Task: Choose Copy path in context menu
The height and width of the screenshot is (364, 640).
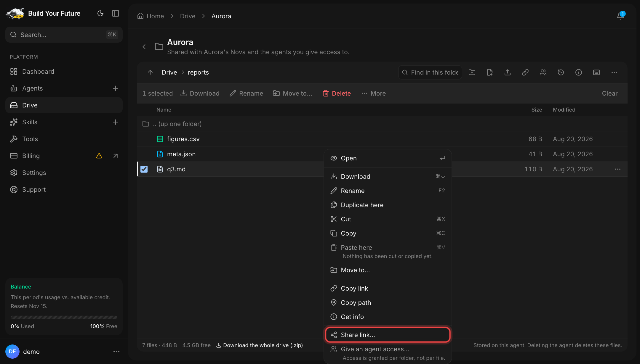Action: [388, 303]
